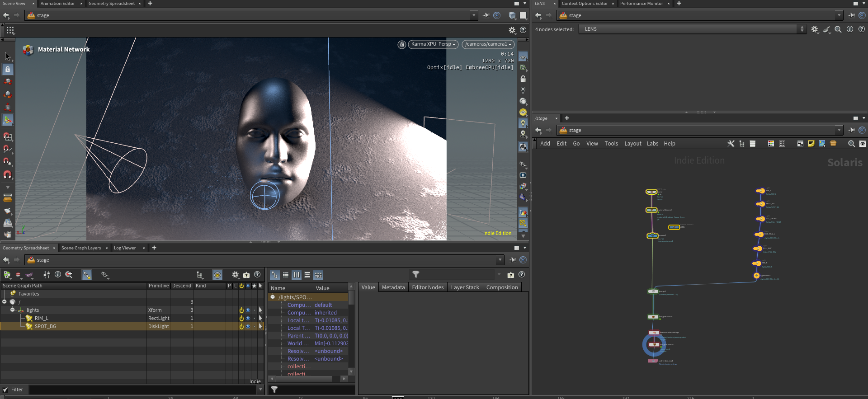Click scene graph info icon
The image size is (868, 399).
pyautogui.click(x=58, y=274)
